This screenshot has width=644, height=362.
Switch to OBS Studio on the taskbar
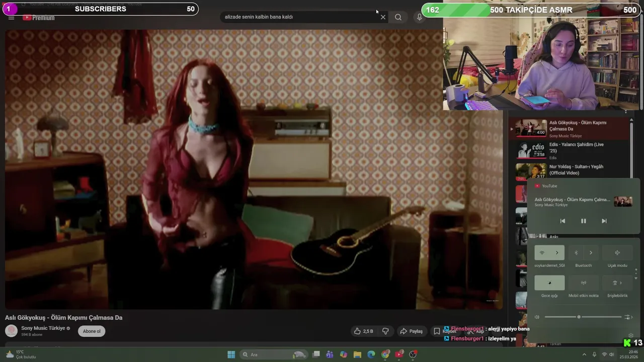pos(413,354)
